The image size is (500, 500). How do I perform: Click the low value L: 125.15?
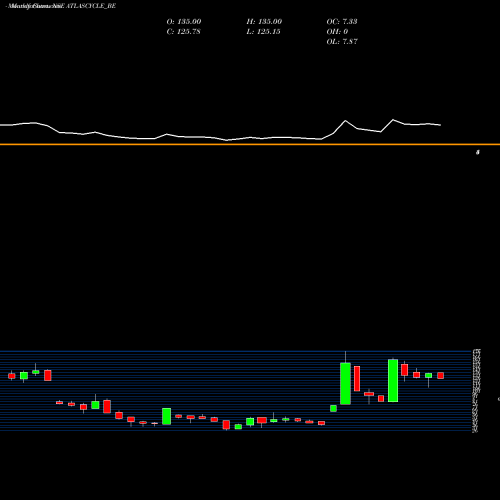pos(263,32)
